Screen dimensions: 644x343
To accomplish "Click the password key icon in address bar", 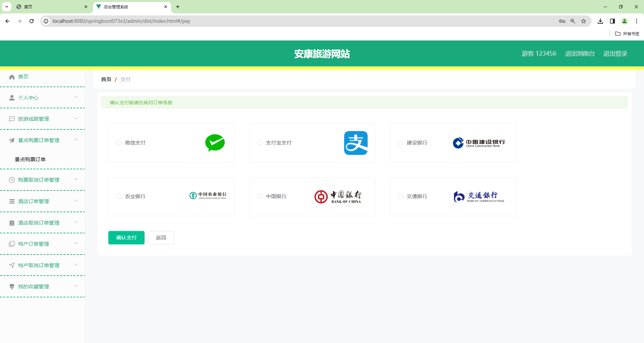I will pyautogui.click(x=562, y=21).
